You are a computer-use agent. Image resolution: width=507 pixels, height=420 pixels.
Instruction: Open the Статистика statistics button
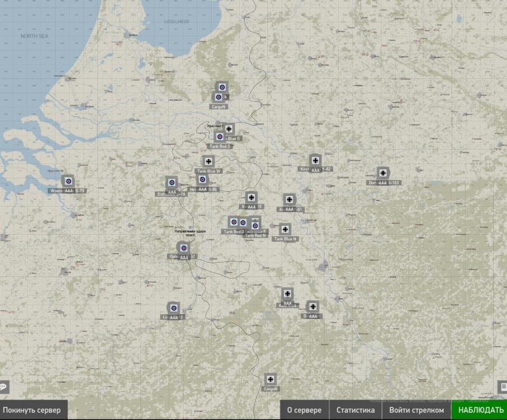coord(355,410)
